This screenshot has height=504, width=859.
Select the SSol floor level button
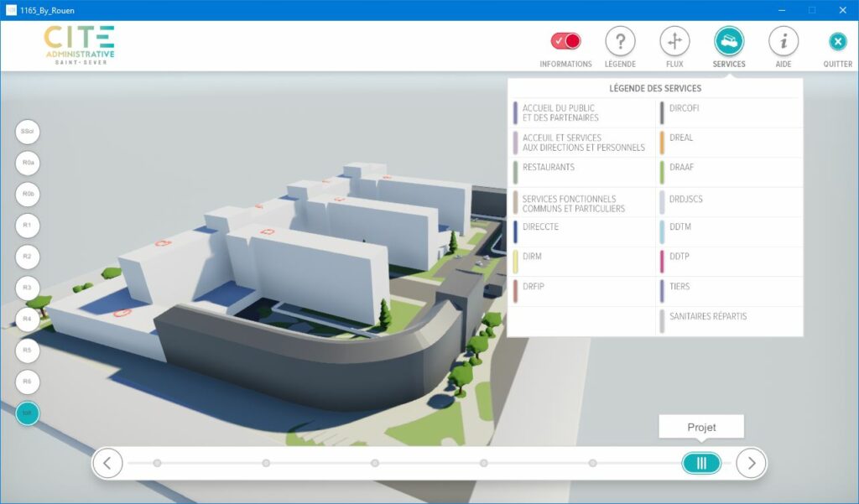pyautogui.click(x=28, y=132)
